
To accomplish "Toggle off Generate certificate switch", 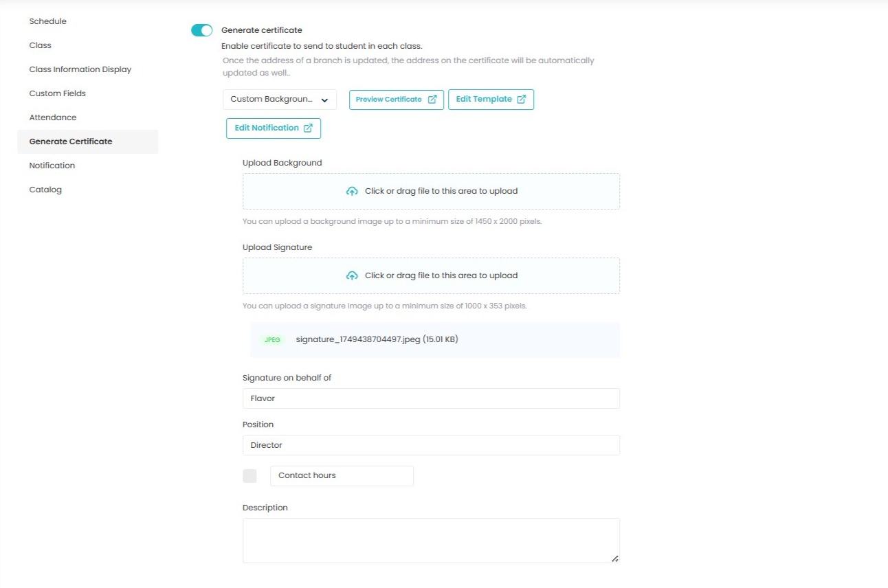I will click(202, 30).
